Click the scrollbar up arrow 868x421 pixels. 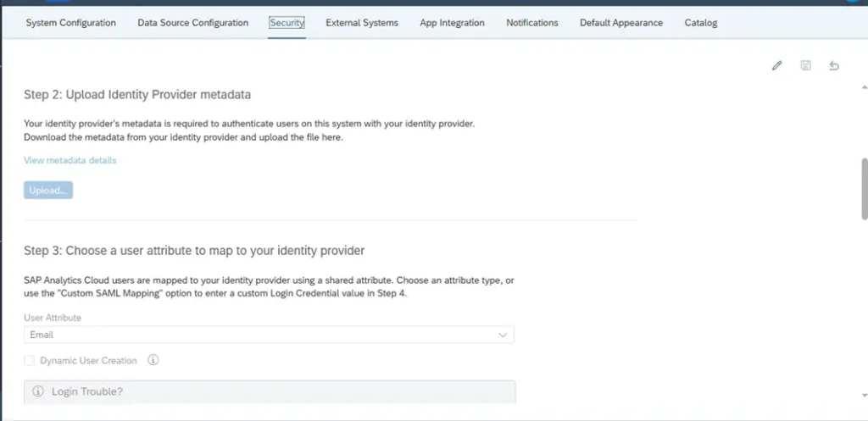point(863,87)
